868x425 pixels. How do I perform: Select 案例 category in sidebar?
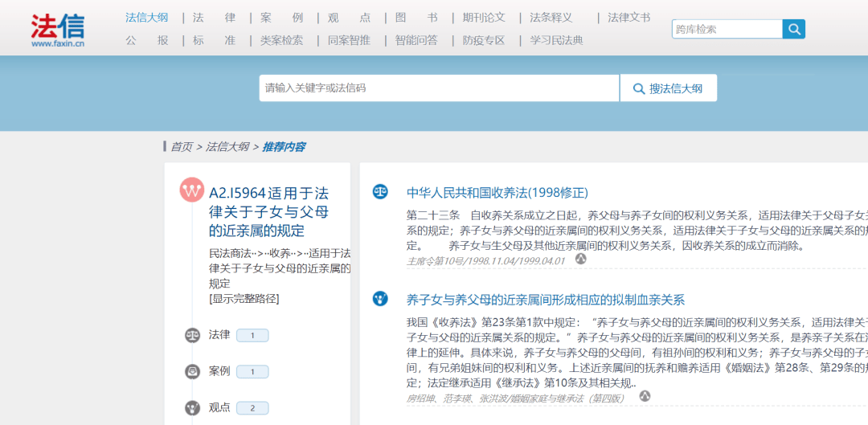click(x=219, y=371)
